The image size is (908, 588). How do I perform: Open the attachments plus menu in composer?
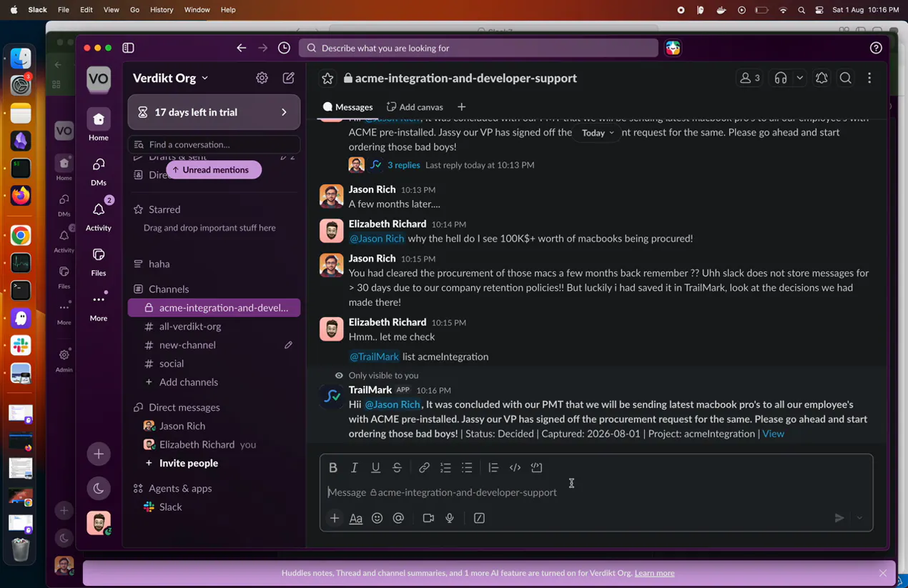[335, 518]
